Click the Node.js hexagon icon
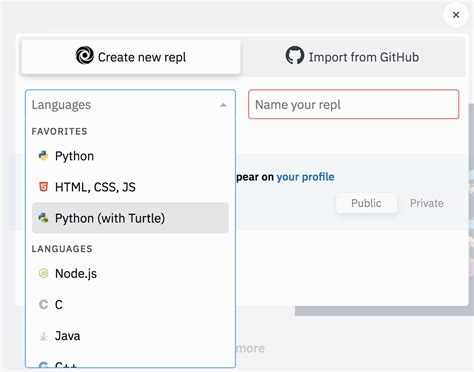474x372 pixels. point(43,273)
